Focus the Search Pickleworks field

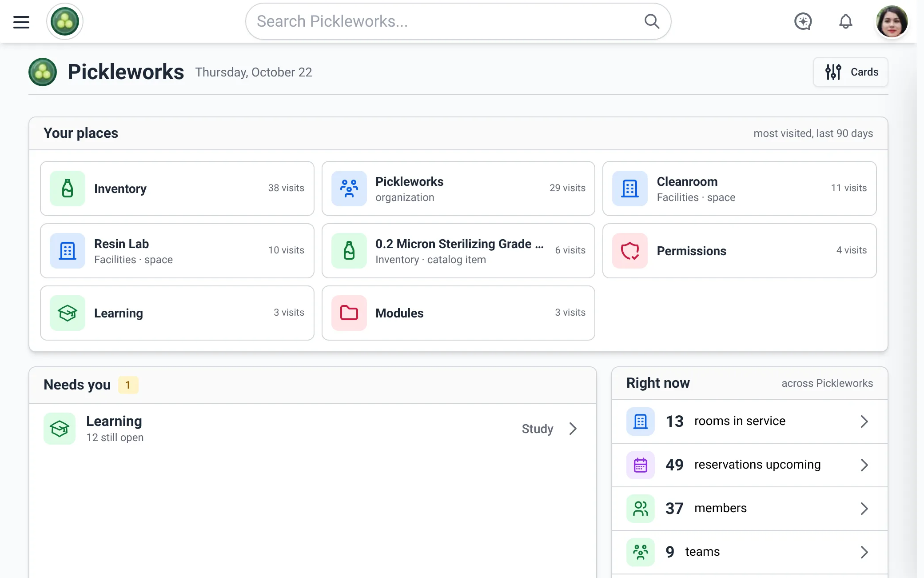pyautogui.click(x=458, y=21)
